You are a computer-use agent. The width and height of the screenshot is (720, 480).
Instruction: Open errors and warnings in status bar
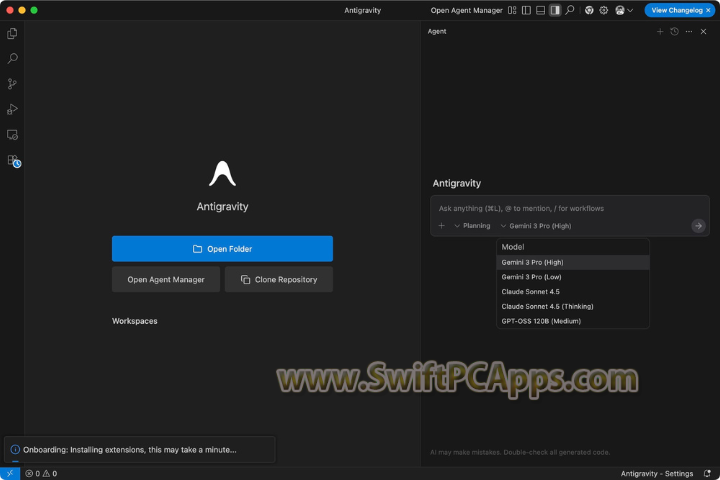pyautogui.click(x=41, y=473)
